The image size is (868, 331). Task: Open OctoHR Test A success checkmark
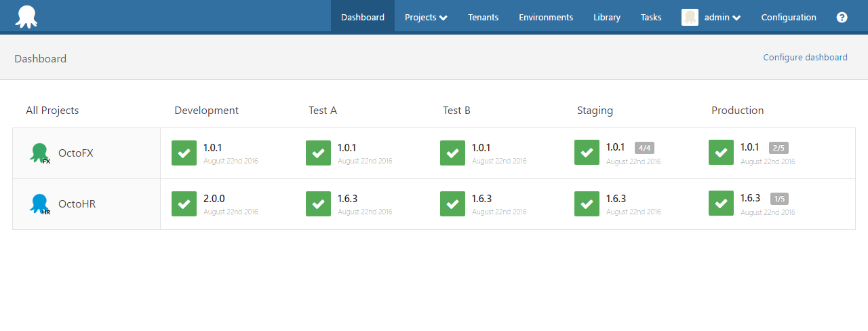[x=318, y=203]
